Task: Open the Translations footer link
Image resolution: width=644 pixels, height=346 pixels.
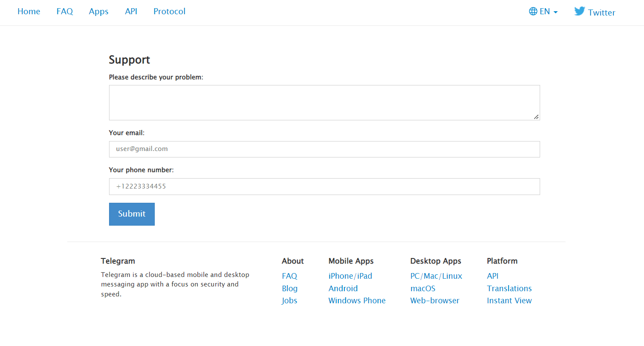Action: click(510, 289)
